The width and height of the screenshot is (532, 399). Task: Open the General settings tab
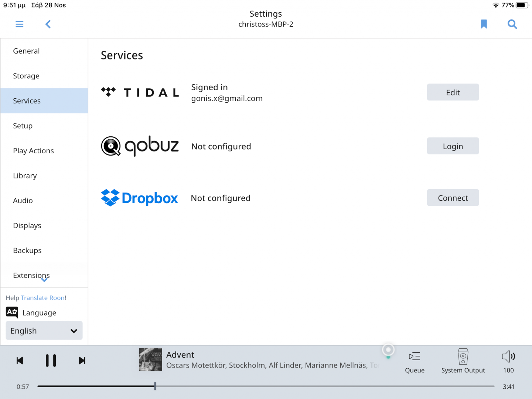coord(44,51)
